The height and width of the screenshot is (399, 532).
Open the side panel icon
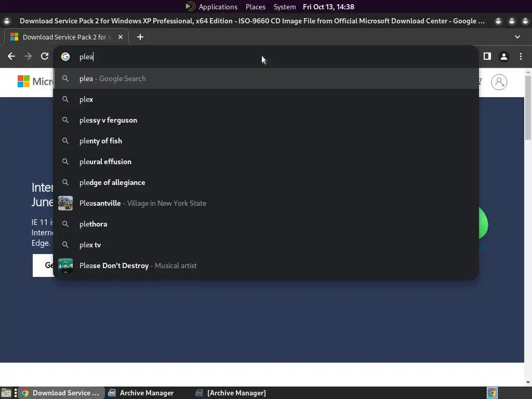[x=487, y=56]
